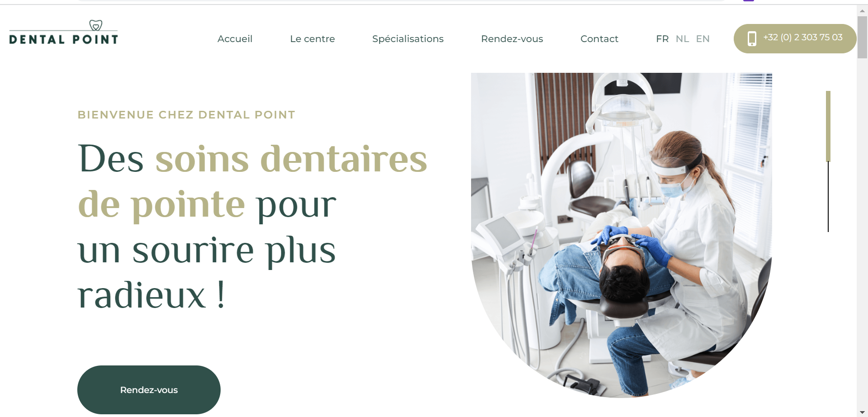Image resolution: width=868 pixels, height=417 pixels.
Task: Switch the site language to NL
Action: point(682,39)
